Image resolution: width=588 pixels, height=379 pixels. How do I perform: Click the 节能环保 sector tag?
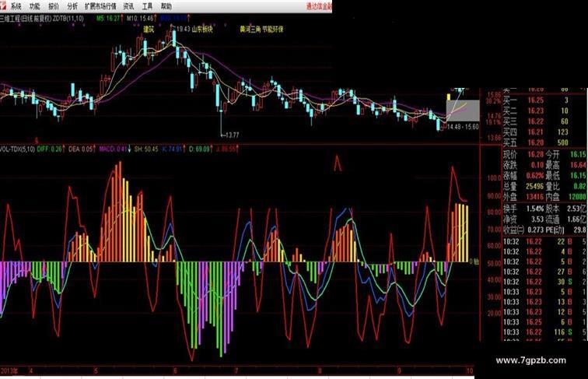273,30
